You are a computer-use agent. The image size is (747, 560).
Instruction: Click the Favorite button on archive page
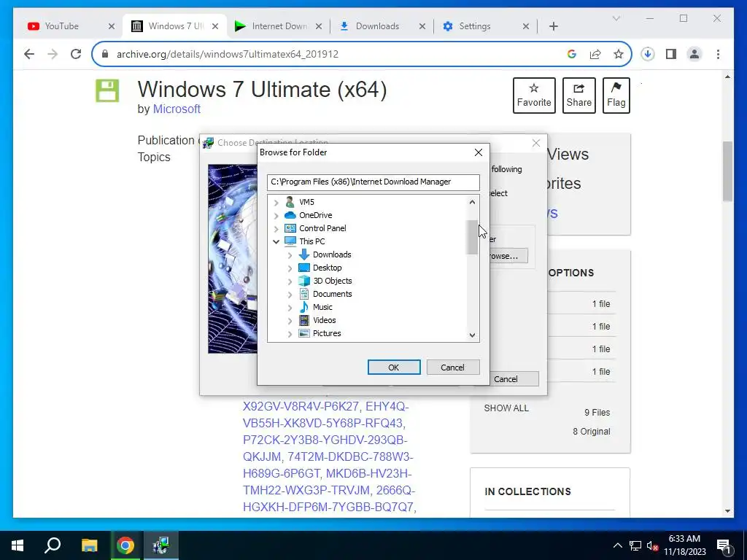point(534,96)
